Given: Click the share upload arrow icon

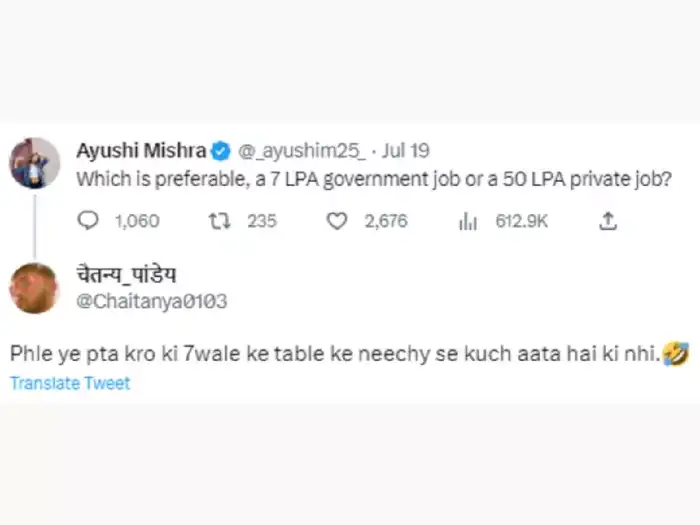Looking at the screenshot, I should tap(607, 221).
